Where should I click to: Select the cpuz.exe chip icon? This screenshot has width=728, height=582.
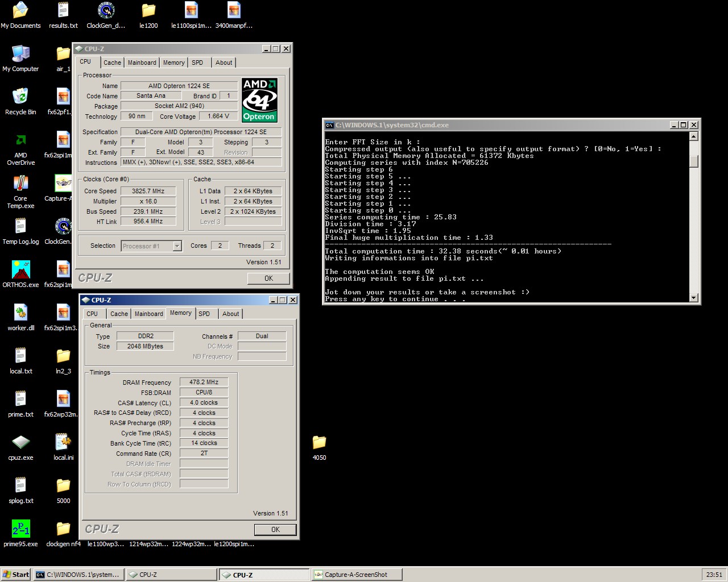click(x=20, y=442)
